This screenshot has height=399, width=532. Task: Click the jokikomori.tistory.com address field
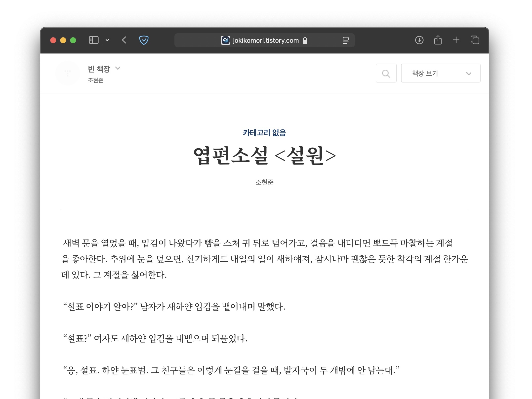[266, 40]
